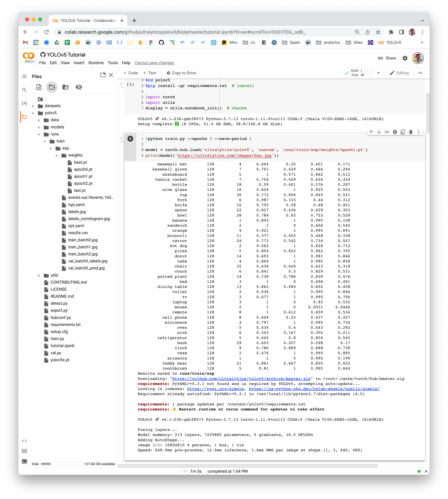Move the cell down
The height and width of the screenshot is (499, 448).
(x=379, y=132)
